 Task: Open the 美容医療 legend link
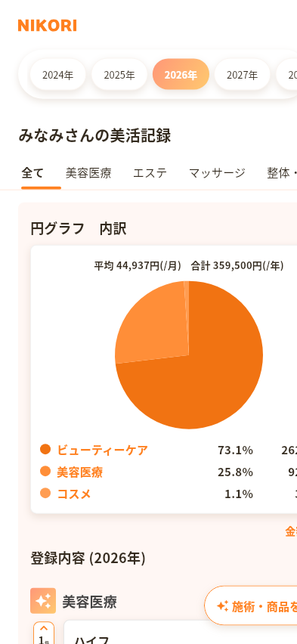(x=79, y=472)
